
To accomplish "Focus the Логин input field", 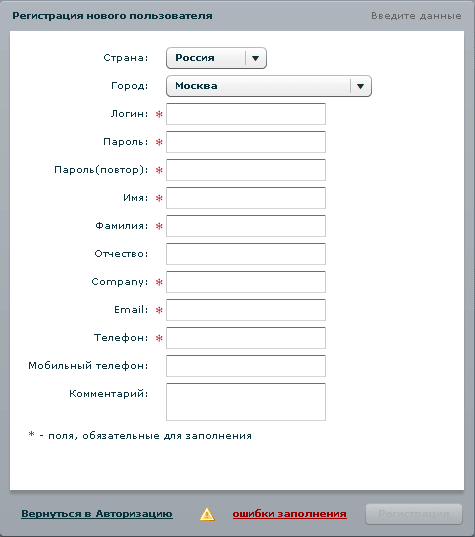I will coord(246,114).
